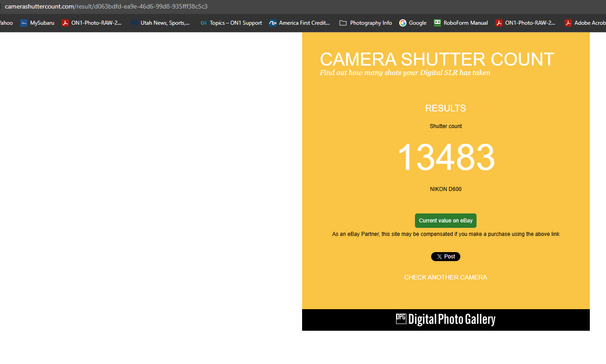Click the CHECK ANOTHER CAMERA link
This screenshot has width=606, height=364.
pyautogui.click(x=446, y=277)
